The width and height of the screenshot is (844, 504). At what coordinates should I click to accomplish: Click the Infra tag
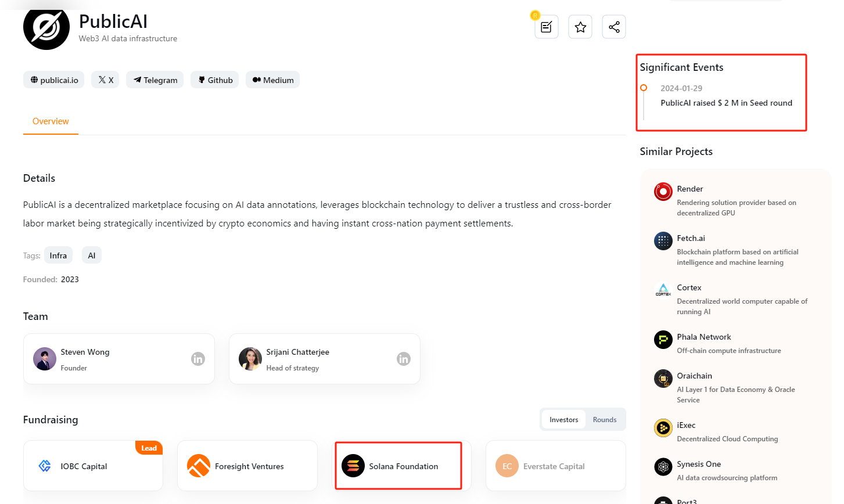click(x=58, y=255)
